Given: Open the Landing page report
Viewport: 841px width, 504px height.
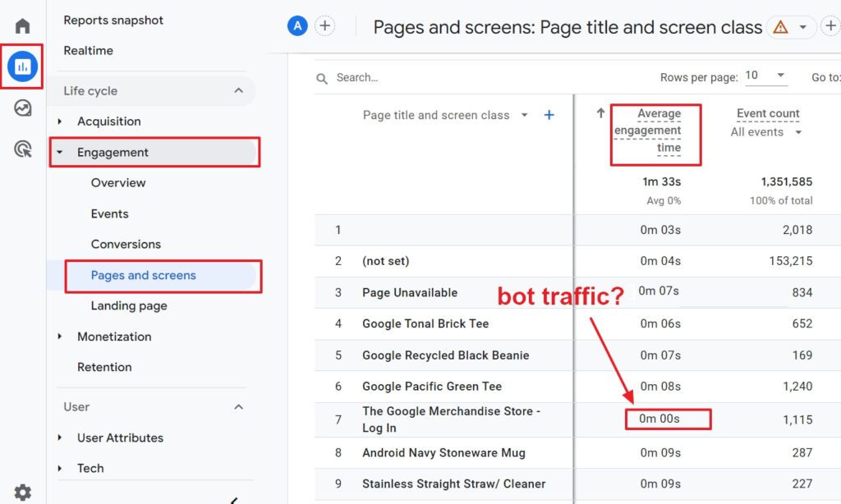Looking at the screenshot, I should (129, 306).
